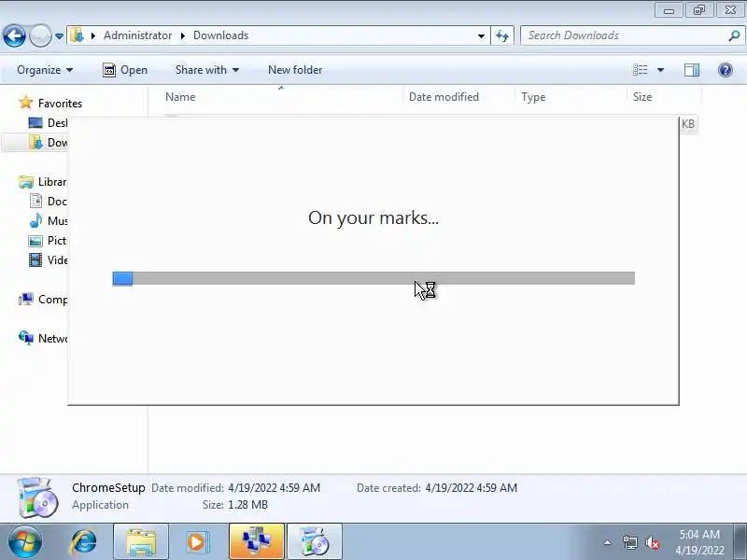Viewport: 747px width, 560px height.
Task: Click the ChromeSetup icon in details pane
Action: 37,497
